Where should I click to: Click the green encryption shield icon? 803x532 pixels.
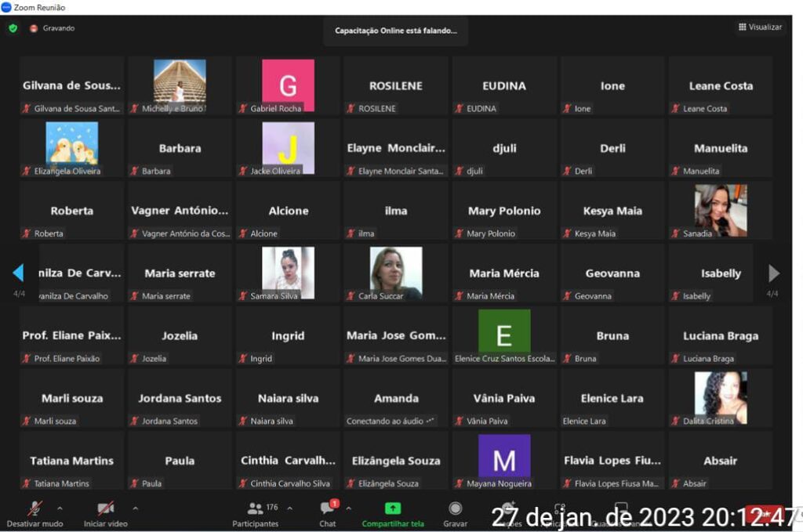13,28
